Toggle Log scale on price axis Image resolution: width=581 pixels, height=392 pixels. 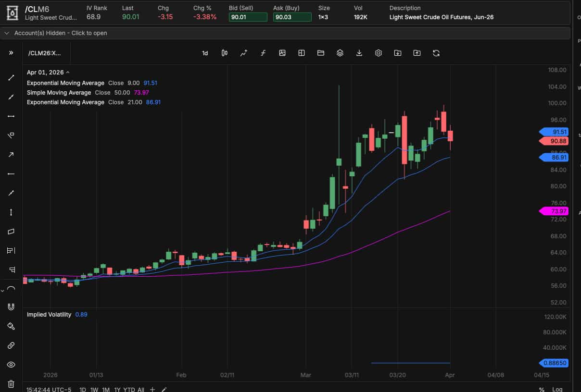tap(557, 390)
